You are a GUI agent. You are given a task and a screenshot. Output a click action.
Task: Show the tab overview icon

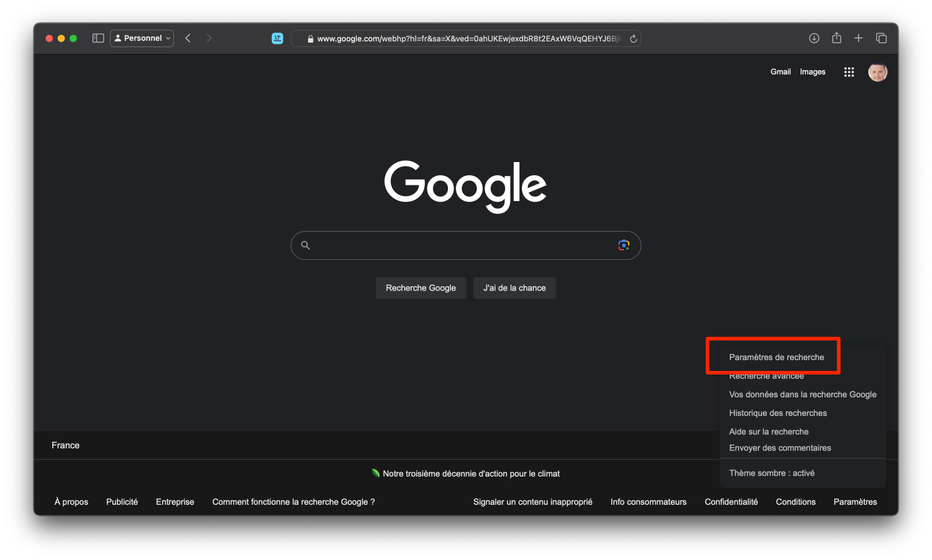[x=882, y=38]
